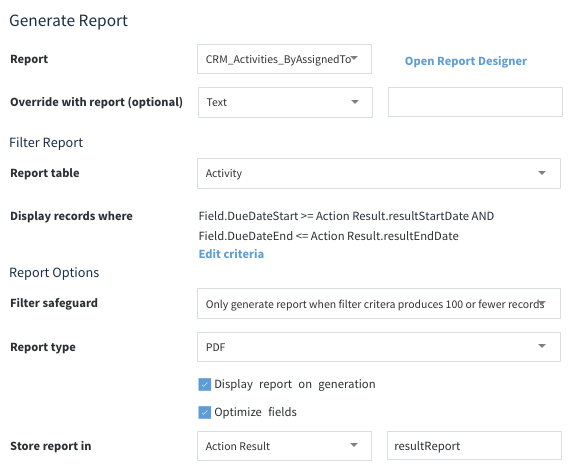This screenshot has width=571, height=473.
Task: Open the Report table Activity dropdown
Action: point(379,173)
